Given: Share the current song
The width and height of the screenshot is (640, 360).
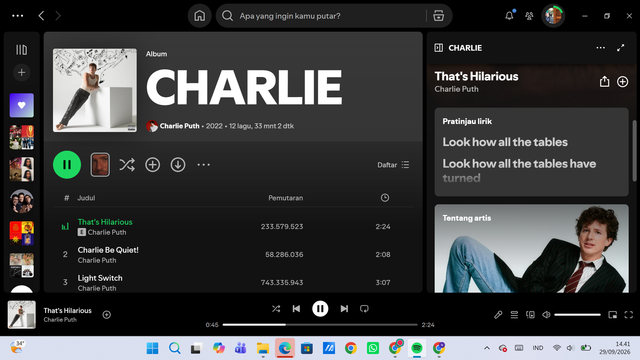Looking at the screenshot, I should 604,82.
